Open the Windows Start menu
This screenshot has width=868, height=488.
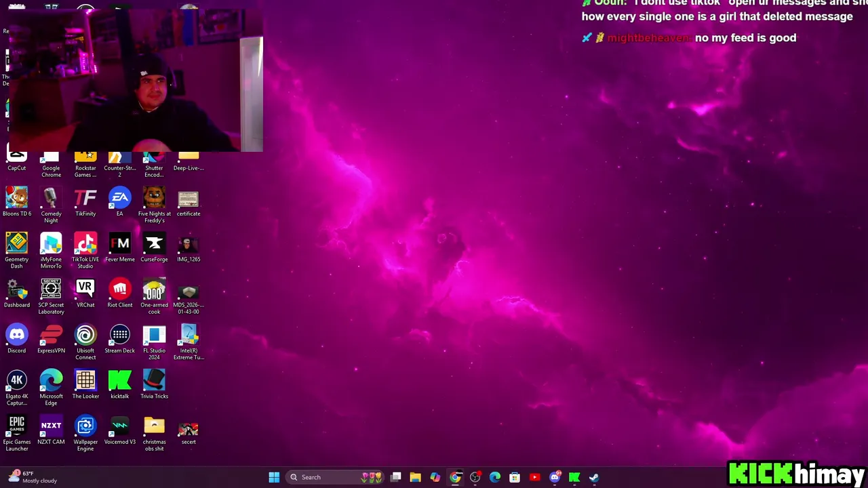tap(274, 477)
